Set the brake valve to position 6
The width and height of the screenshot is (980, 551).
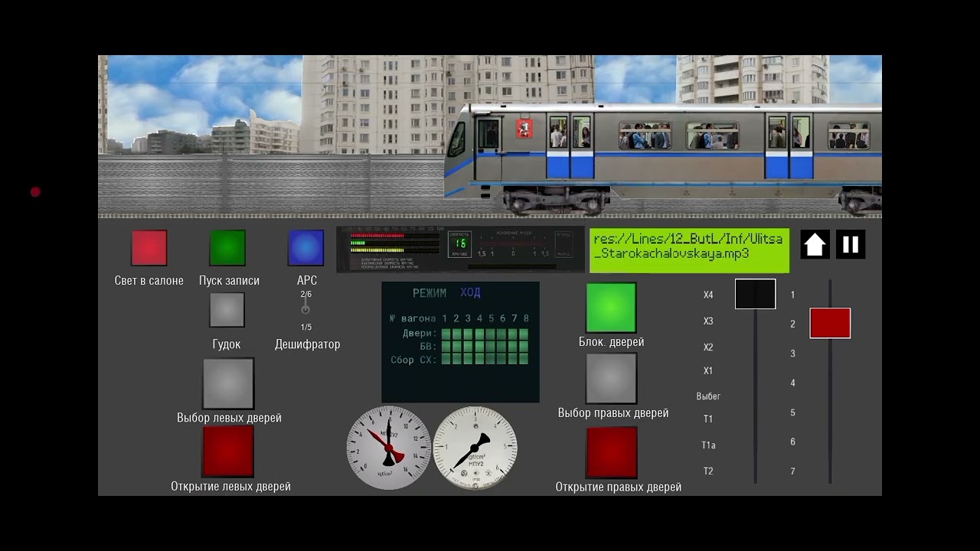point(792,442)
